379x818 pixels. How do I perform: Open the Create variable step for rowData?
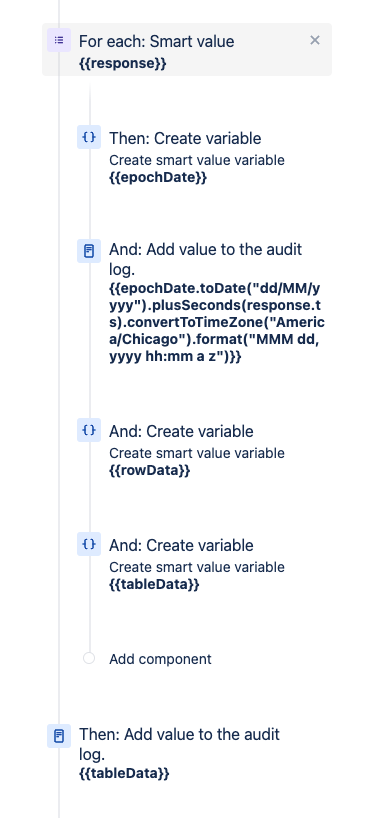click(181, 431)
